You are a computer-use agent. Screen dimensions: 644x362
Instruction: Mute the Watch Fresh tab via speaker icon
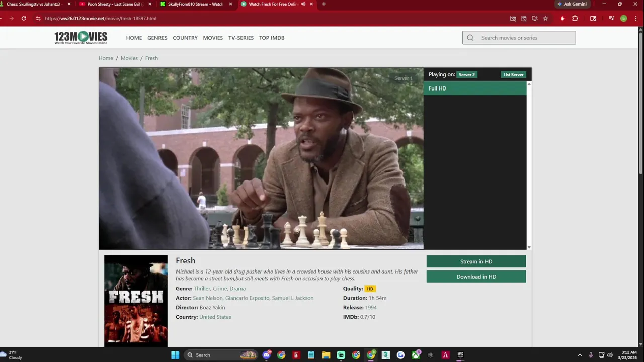[x=303, y=4]
